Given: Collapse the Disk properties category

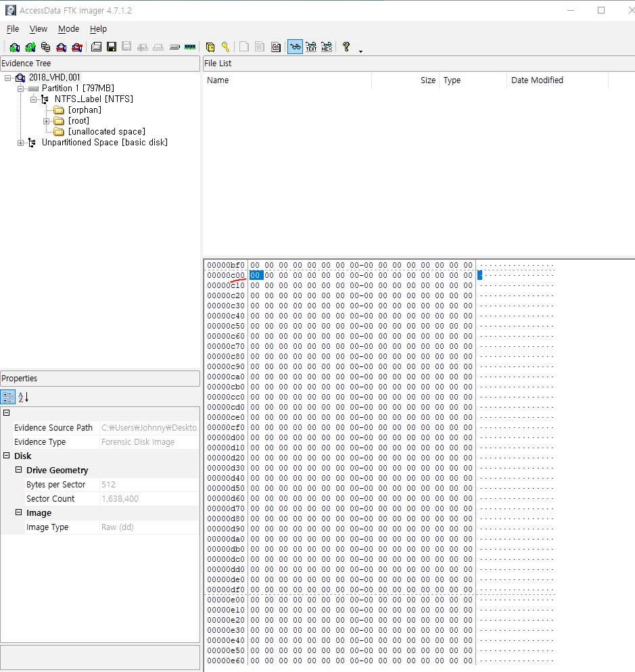Looking at the screenshot, I should coord(7,456).
